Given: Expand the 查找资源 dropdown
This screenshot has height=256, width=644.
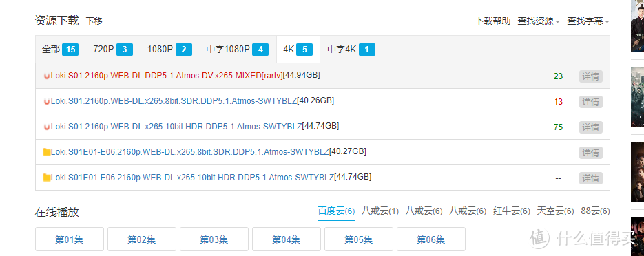Looking at the screenshot, I should point(539,21).
